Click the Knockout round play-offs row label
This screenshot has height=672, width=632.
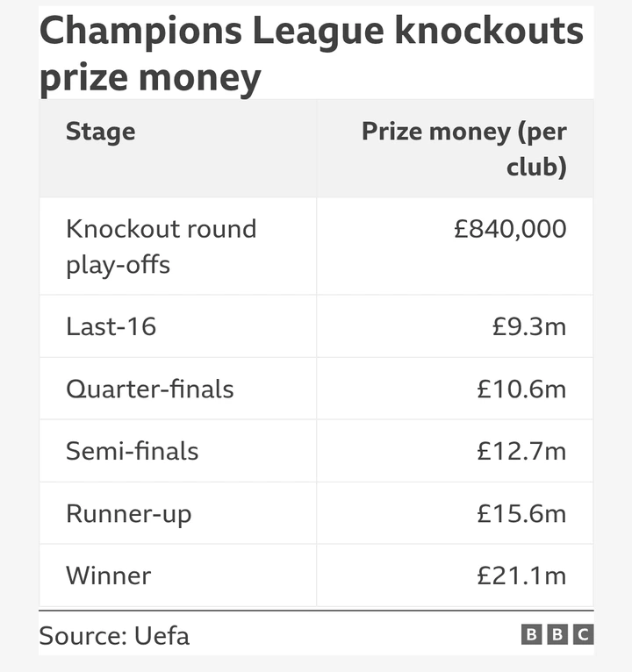coord(162,247)
